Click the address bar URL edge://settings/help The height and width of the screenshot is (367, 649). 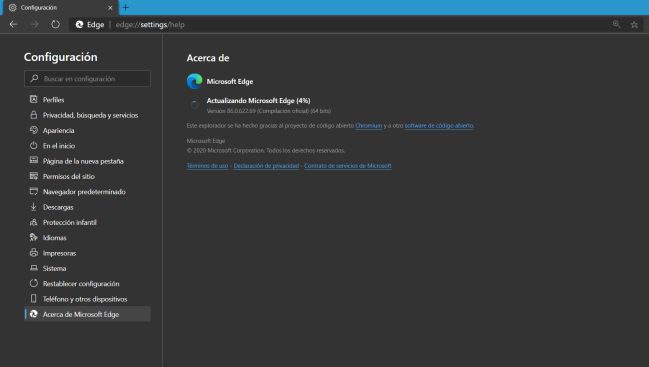[x=150, y=25]
